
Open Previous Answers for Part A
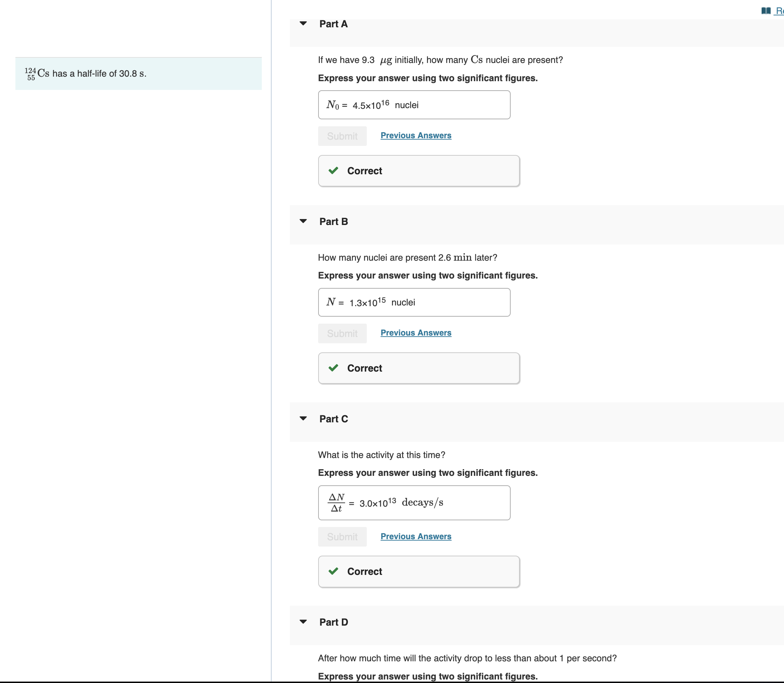tap(416, 135)
